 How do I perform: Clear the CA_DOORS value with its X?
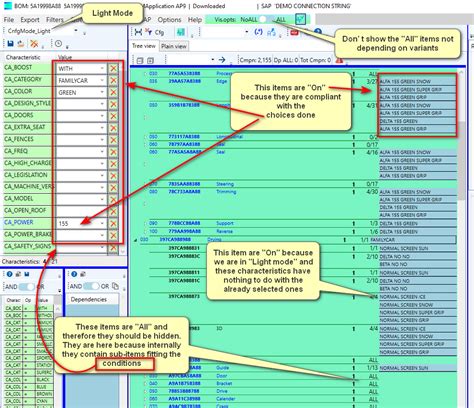pyautogui.click(x=113, y=116)
